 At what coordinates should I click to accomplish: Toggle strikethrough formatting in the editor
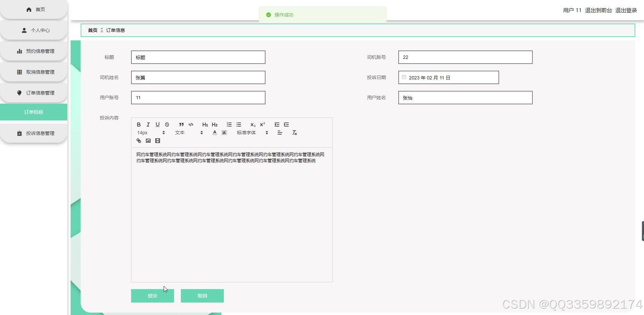pos(167,125)
